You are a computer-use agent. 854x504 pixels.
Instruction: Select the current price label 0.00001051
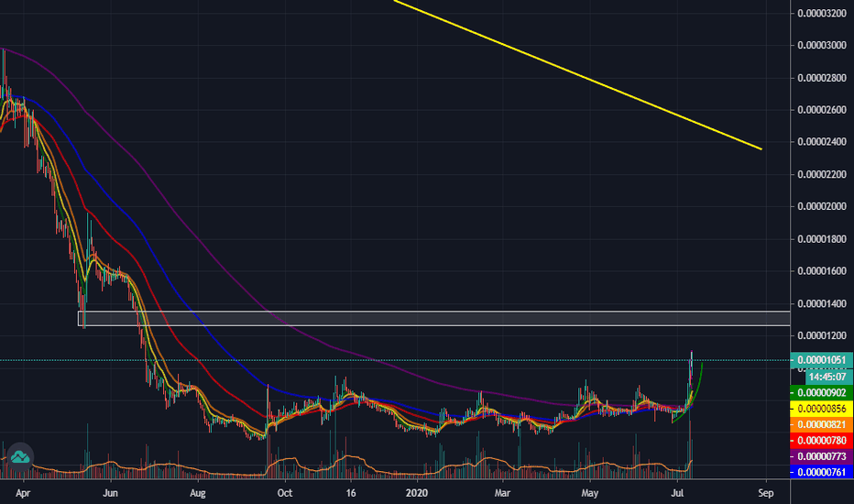(821, 360)
